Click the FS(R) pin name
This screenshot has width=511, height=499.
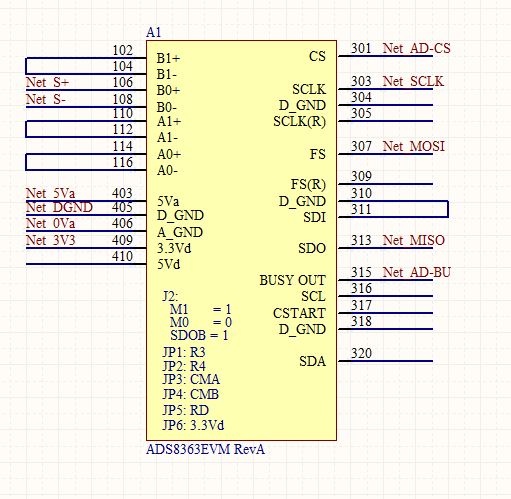coord(308,184)
